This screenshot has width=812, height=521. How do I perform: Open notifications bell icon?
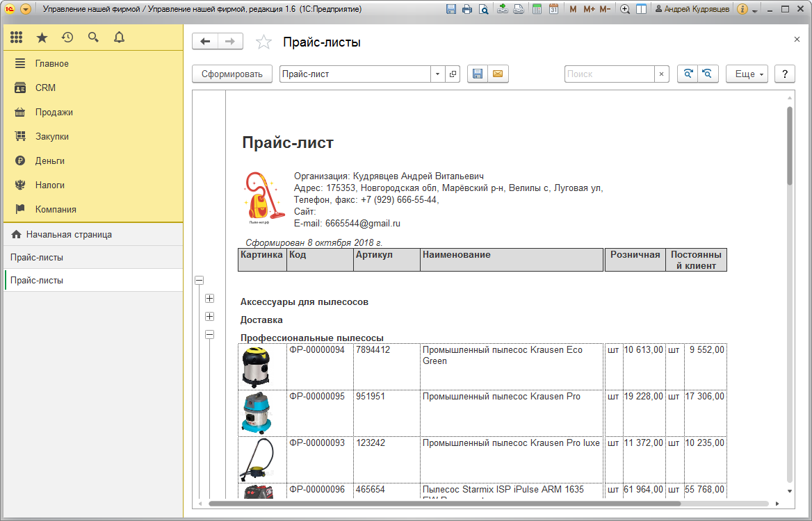click(119, 38)
